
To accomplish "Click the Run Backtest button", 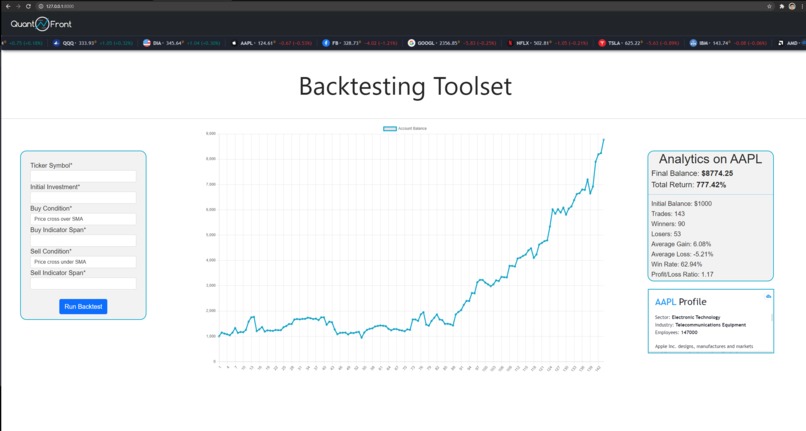I will [x=83, y=307].
